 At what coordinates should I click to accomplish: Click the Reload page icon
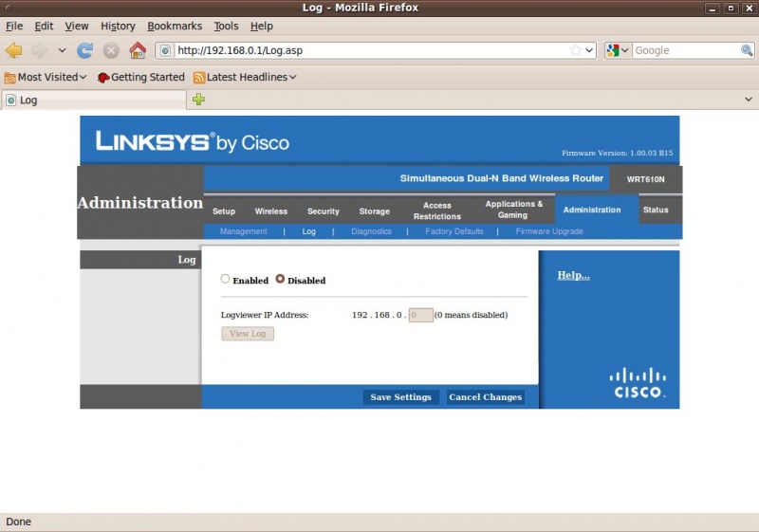(85, 50)
